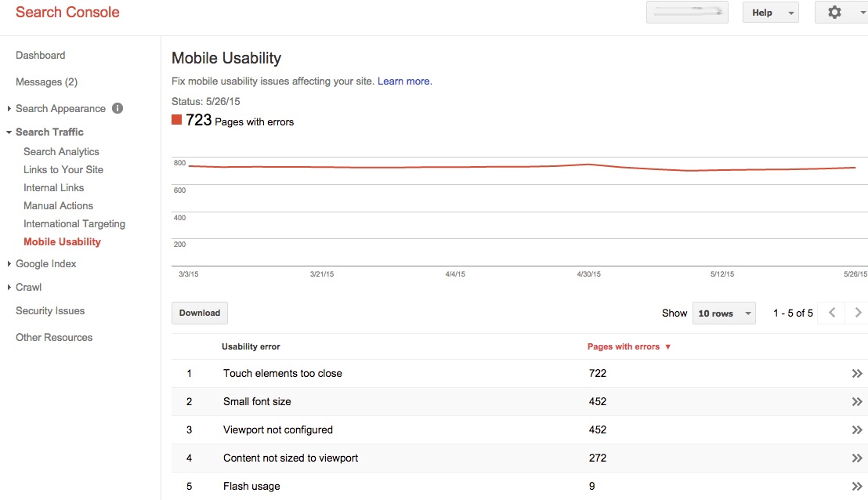This screenshot has width=868, height=500.
Task: Open details for Small font size error
Action: [x=857, y=401]
